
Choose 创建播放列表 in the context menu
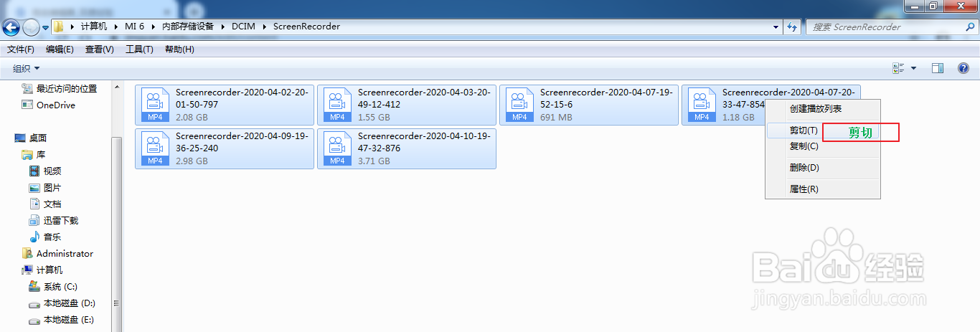click(823, 109)
